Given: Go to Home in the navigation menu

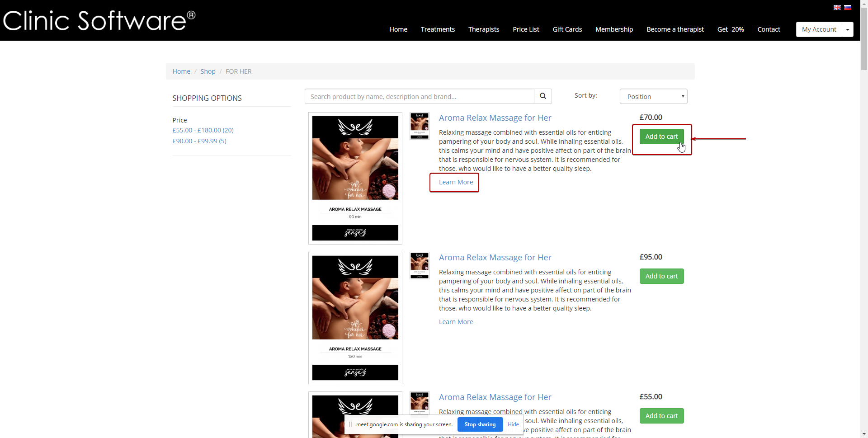Looking at the screenshot, I should [398, 29].
